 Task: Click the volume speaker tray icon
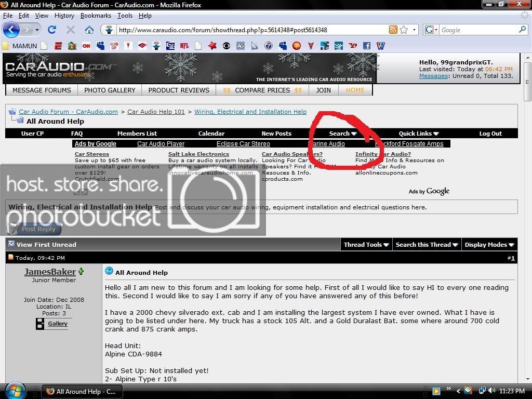click(x=492, y=391)
